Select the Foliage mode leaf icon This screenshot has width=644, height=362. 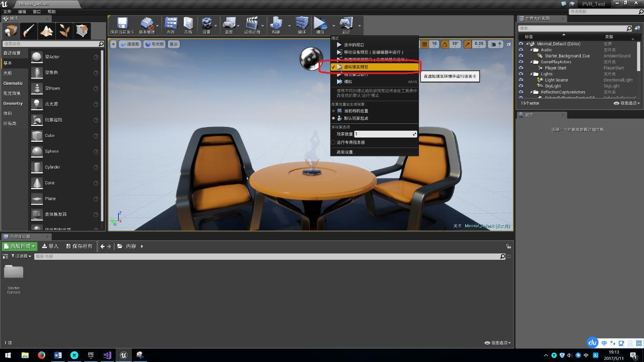point(64,31)
